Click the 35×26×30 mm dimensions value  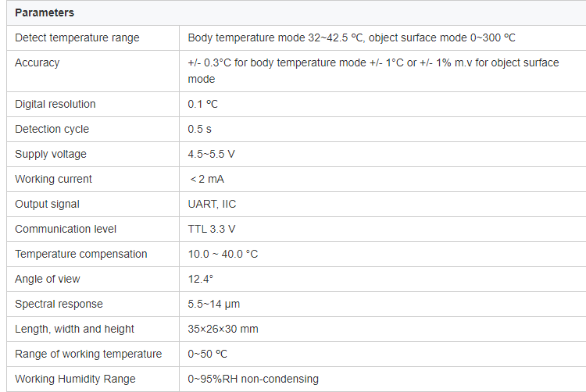pyautogui.click(x=223, y=330)
